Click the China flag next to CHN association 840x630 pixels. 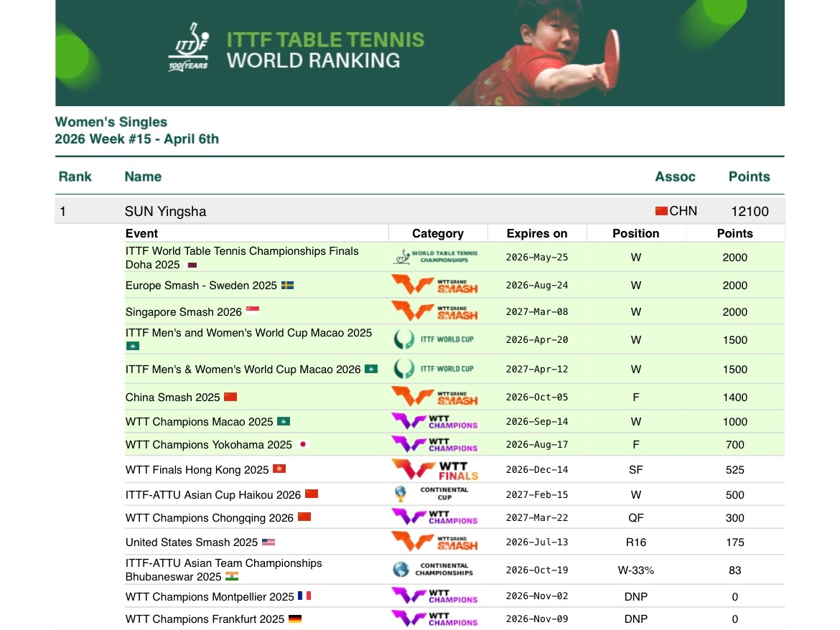tap(661, 211)
